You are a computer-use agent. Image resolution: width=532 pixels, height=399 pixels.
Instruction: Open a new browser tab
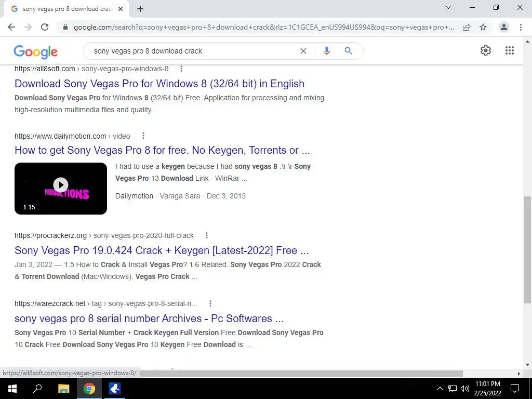click(x=140, y=9)
